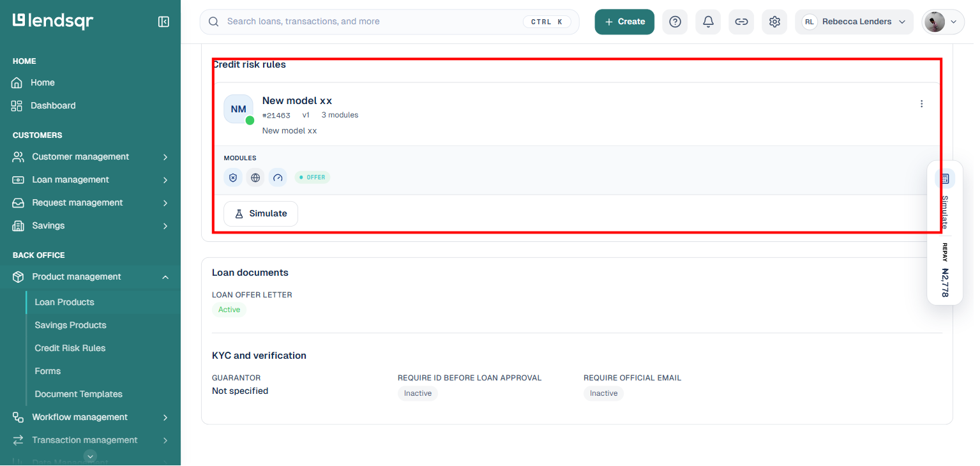Open Credit Risk Rules submenu item

click(x=70, y=348)
